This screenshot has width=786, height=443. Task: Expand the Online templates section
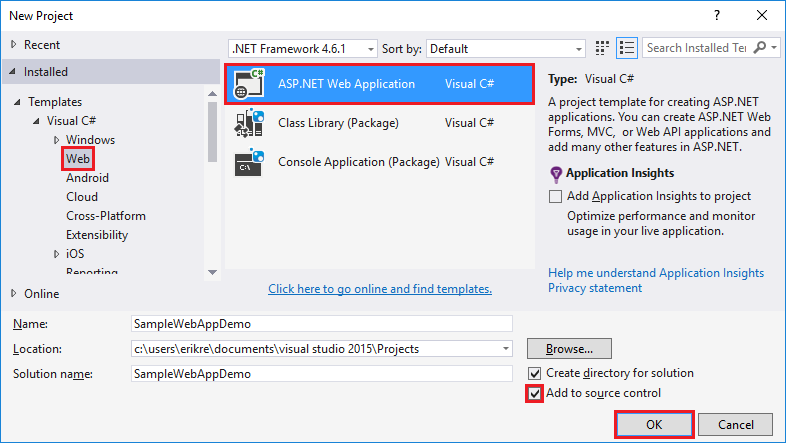[14, 294]
